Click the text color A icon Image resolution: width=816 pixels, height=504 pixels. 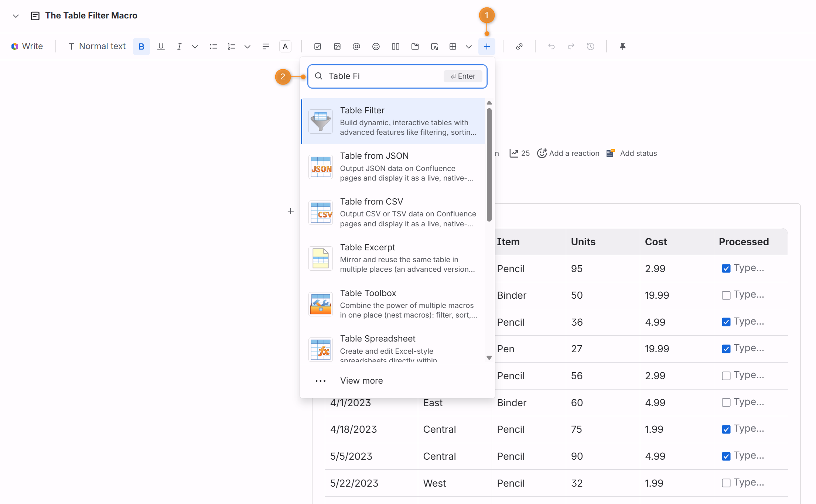285,47
